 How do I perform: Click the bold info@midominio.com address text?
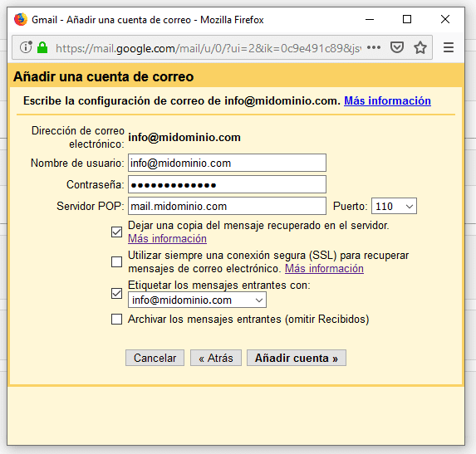(184, 138)
